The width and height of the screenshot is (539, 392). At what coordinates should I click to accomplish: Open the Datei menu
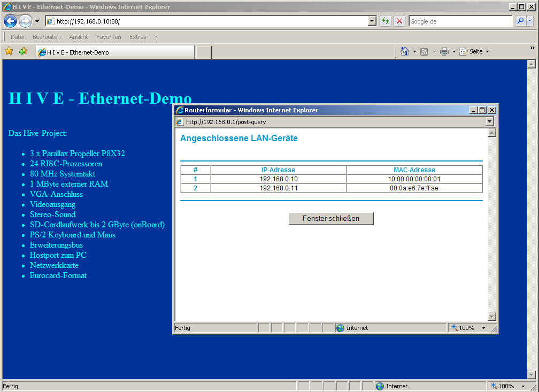pos(18,37)
